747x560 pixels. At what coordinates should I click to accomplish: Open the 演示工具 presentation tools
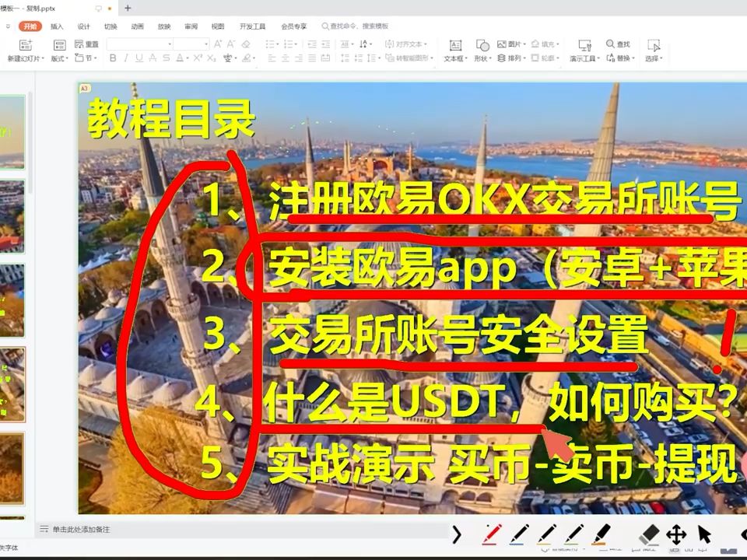(x=584, y=51)
